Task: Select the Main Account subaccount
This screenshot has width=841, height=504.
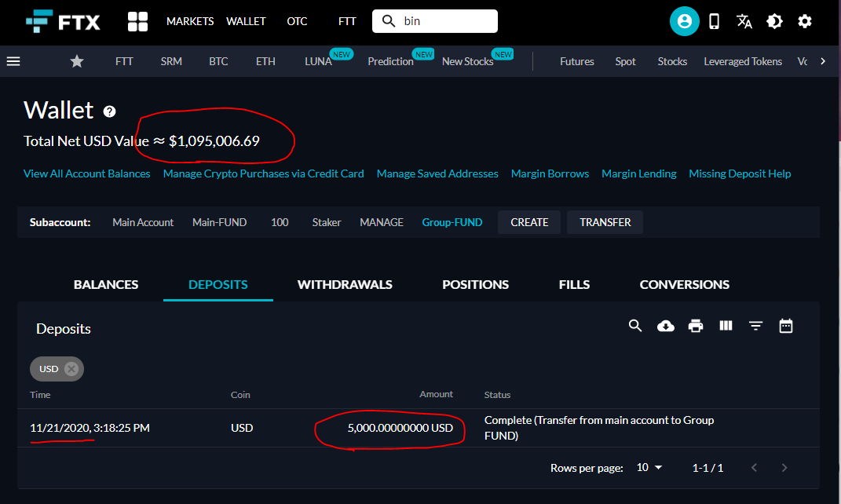Action: point(143,222)
